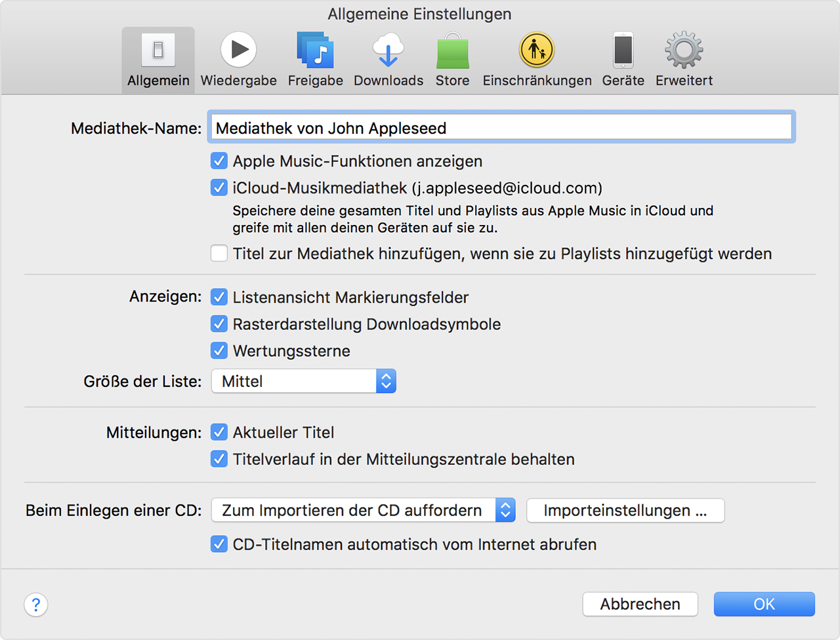Enable Titel zur Mediathek hinzufügen checkbox
840x640 pixels.
point(219,254)
